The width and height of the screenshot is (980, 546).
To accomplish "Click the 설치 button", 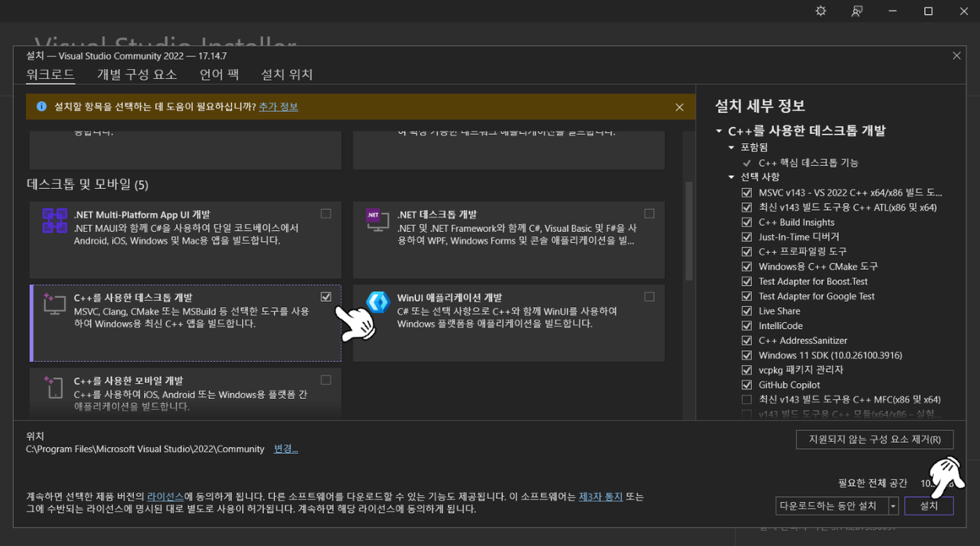I will click(928, 506).
